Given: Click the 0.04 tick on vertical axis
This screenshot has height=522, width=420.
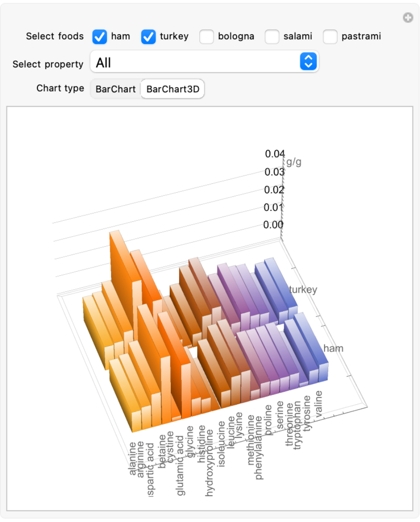Looking at the screenshot, I should [x=275, y=154].
